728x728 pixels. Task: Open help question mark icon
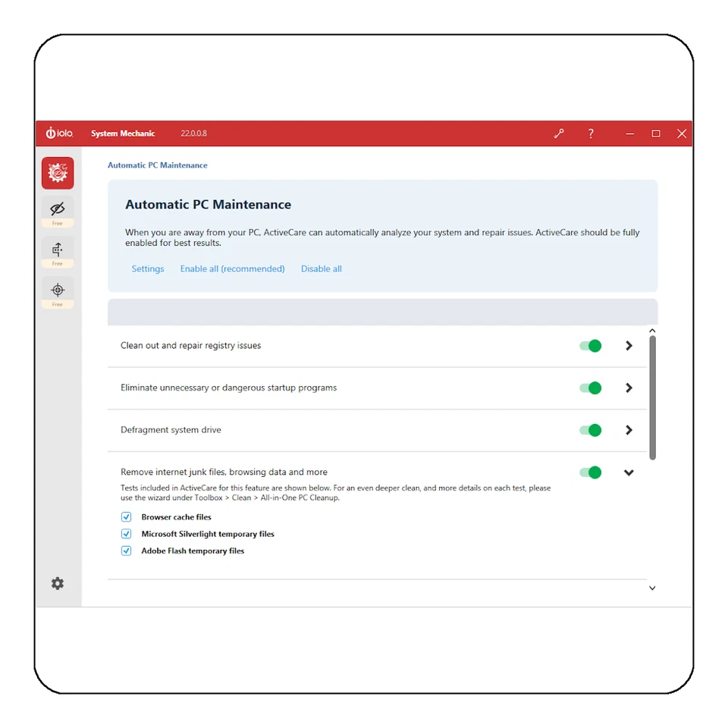pyautogui.click(x=591, y=133)
